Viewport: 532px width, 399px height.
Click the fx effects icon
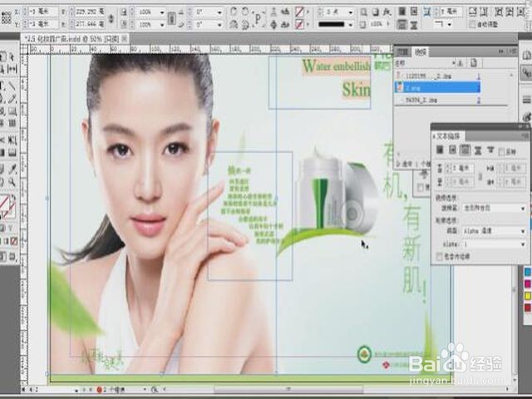tap(387, 12)
